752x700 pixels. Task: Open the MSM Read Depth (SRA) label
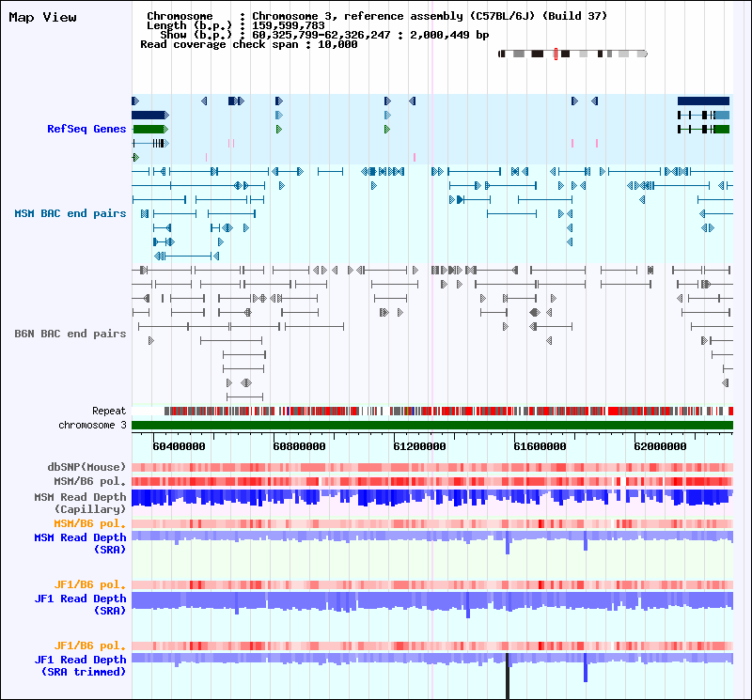click(x=80, y=543)
